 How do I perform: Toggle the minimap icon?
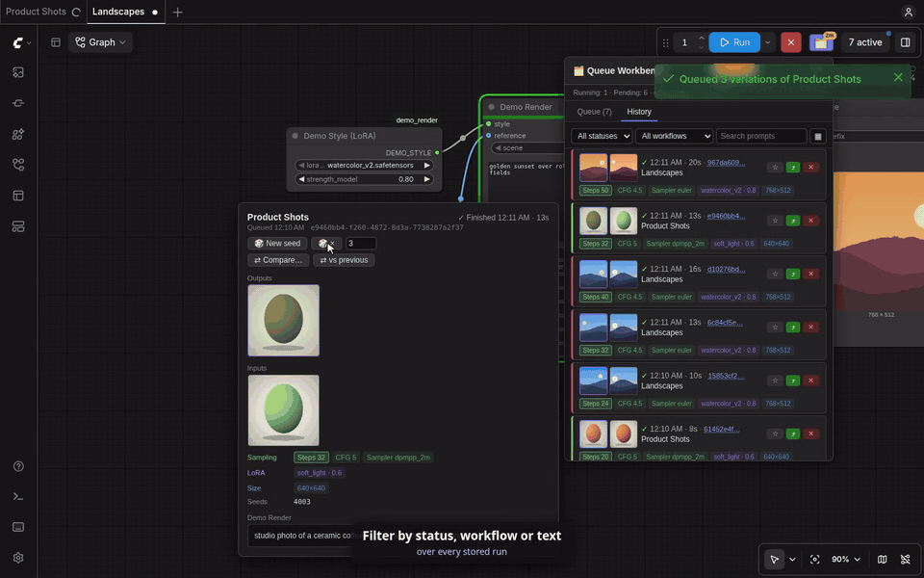883,559
